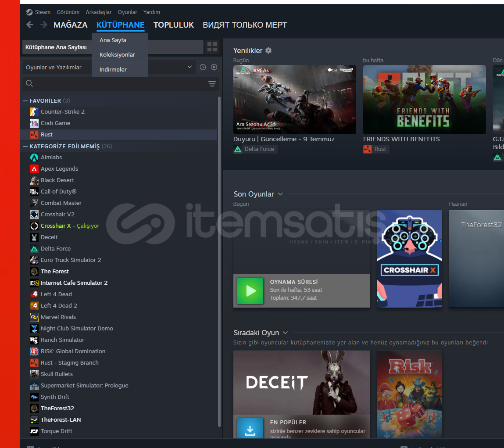Open the Steam menu
504x448 pixels.
tap(43, 12)
